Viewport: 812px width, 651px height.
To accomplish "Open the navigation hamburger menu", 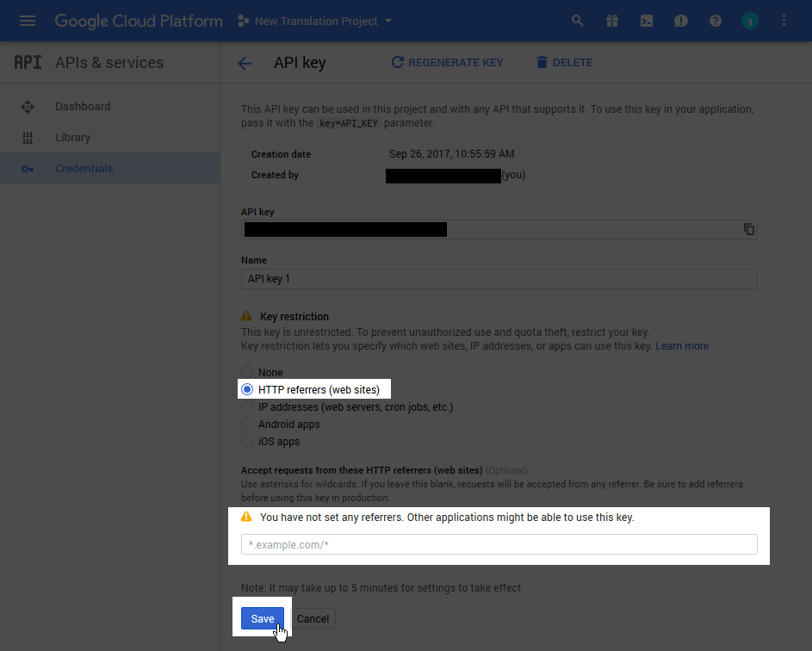I will click(27, 21).
